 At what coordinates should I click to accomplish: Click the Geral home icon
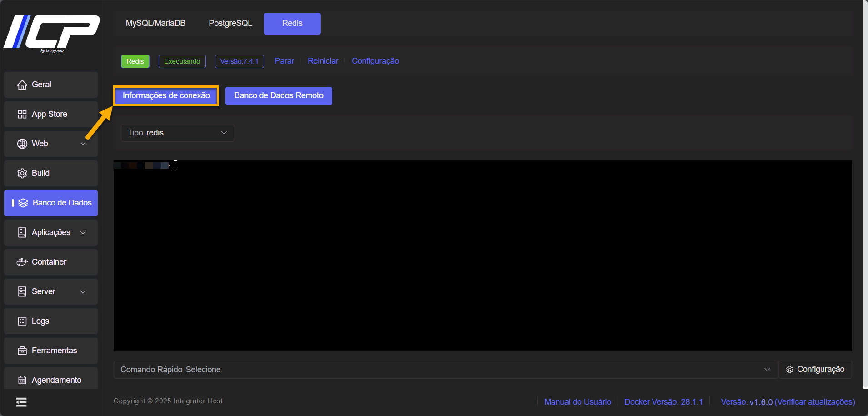click(22, 85)
